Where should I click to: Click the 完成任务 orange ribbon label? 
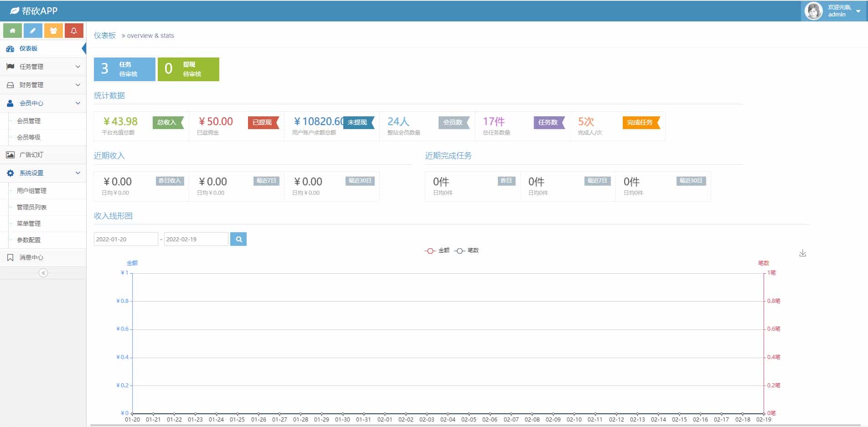640,122
